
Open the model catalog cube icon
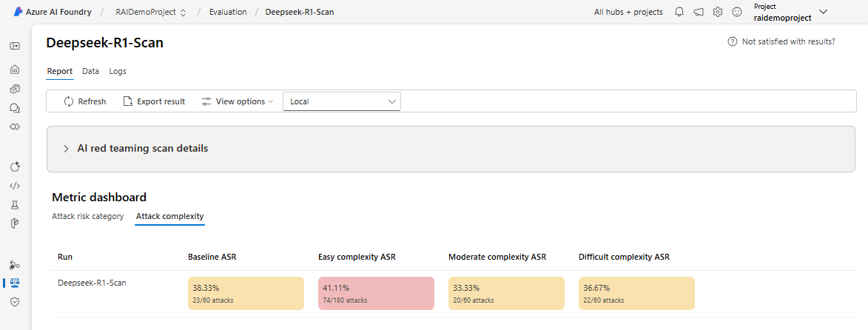click(x=14, y=89)
